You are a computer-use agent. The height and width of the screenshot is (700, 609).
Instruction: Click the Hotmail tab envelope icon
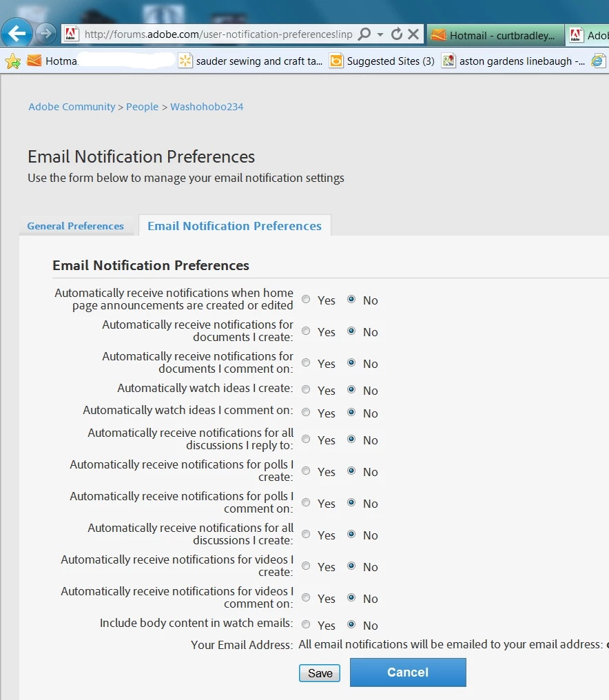tap(438, 35)
